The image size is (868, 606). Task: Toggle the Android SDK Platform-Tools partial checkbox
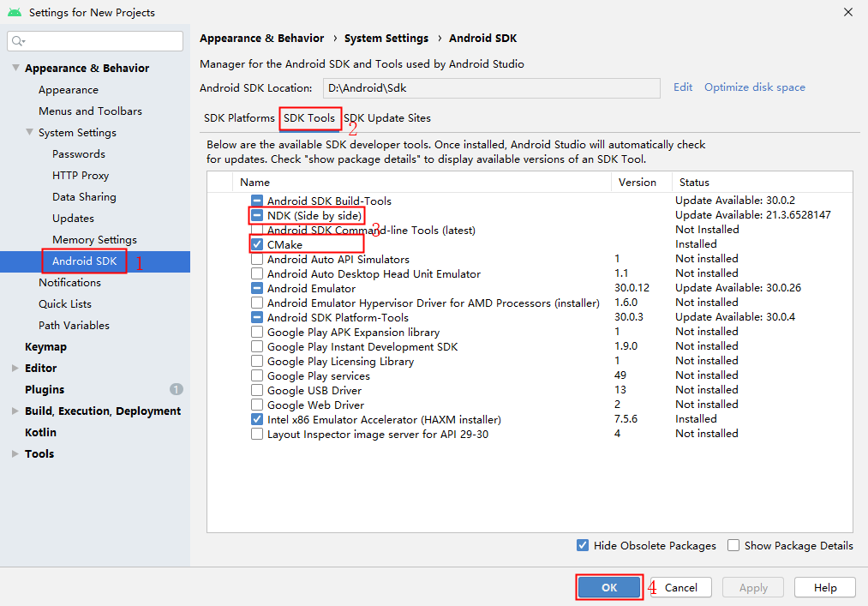coord(257,317)
